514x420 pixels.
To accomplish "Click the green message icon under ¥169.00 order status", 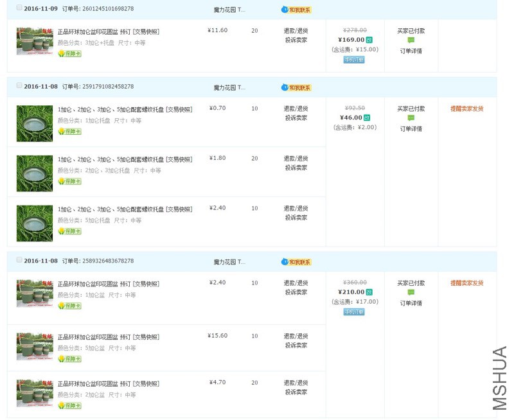I will coord(411,40).
